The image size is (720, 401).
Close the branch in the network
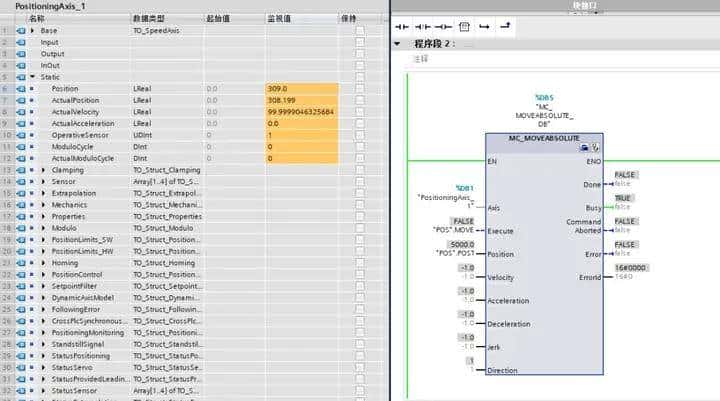[505, 26]
